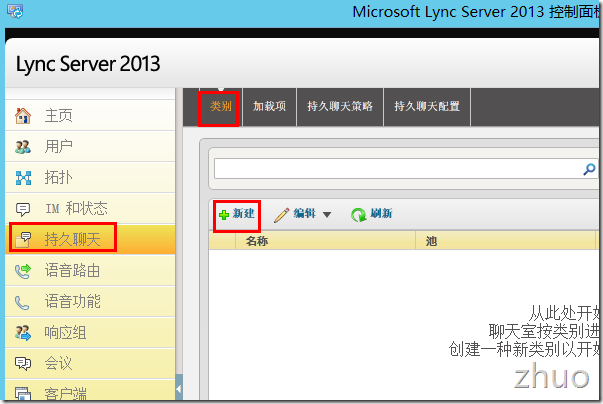The width and height of the screenshot is (603, 404).
Task: Expand the 编辑 dropdown arrow
Action: pos(327,215)
